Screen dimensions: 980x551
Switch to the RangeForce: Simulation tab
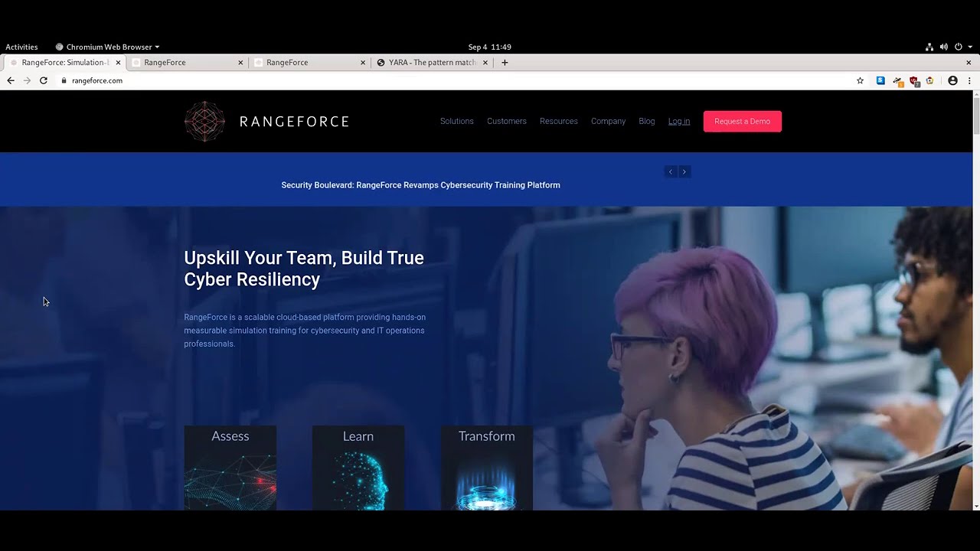[64, 63]
